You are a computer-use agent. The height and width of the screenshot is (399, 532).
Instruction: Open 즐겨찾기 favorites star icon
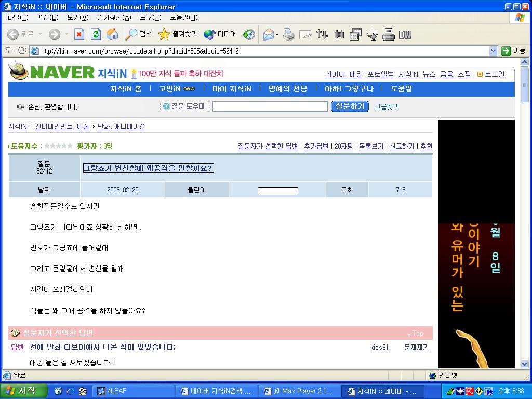(x=178, y=34)
